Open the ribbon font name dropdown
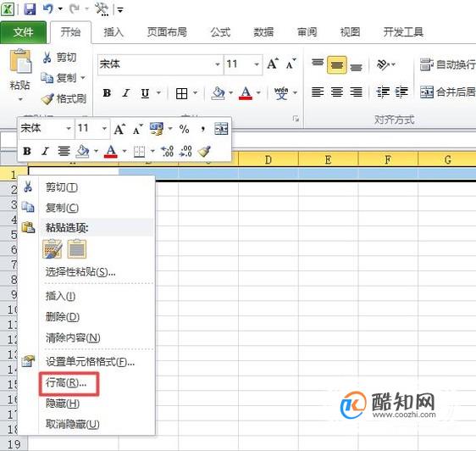Image resolution: width=476 pixels, height=451 pixels. 218,64
